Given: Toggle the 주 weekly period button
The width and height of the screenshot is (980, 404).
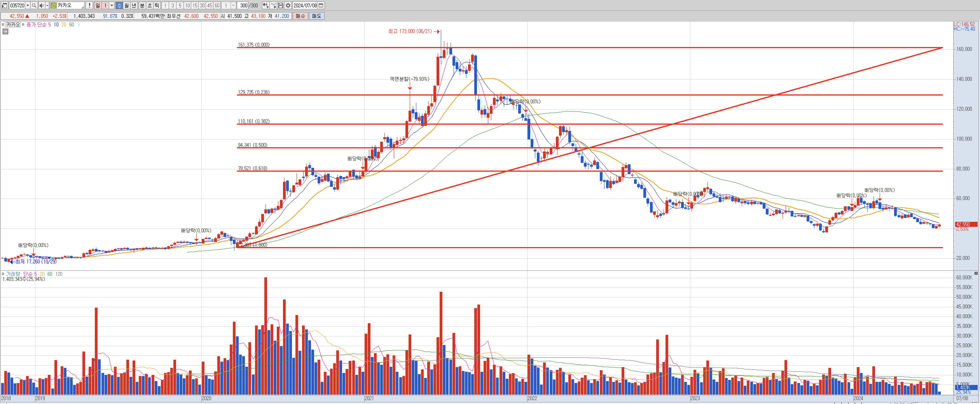Looking at the screenshot, I should pyautogui.click(x=119, y=5).
